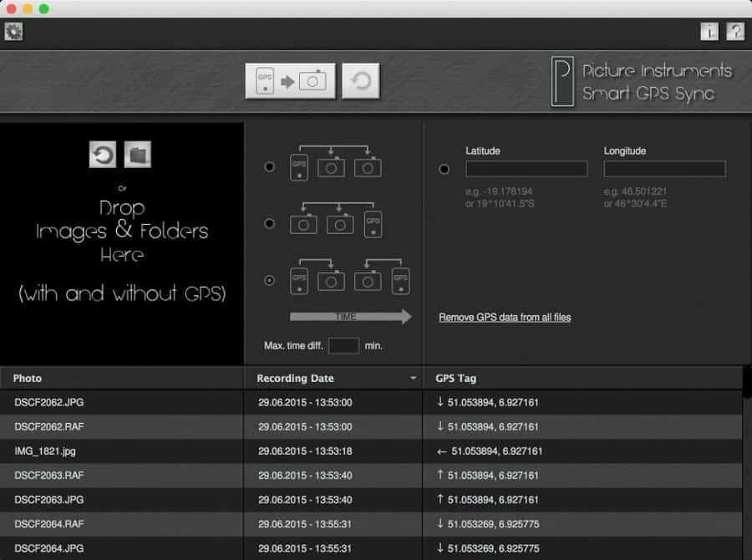Enable manual latitude/longitude radio option
The image size is (752, 560).
pos(445,169)
